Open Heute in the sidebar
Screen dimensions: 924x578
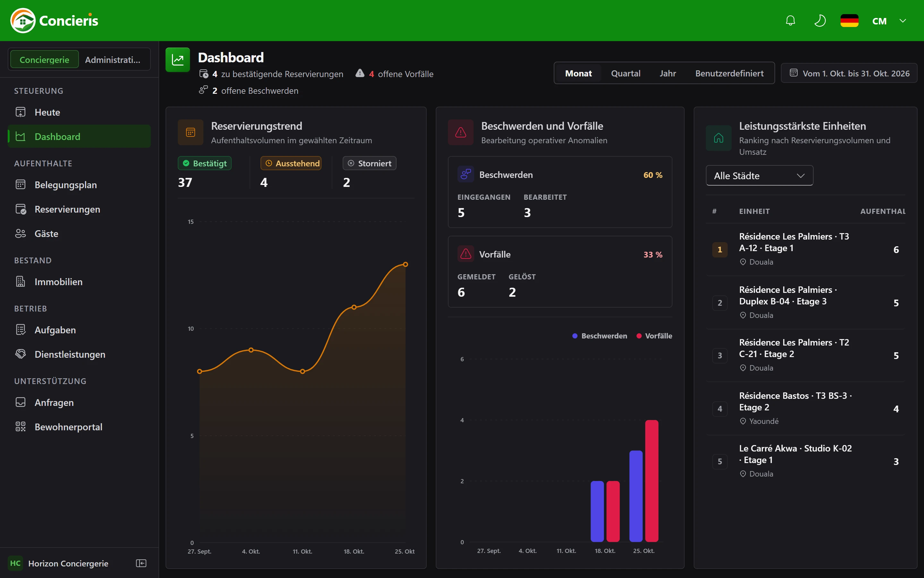coord(79,112)
